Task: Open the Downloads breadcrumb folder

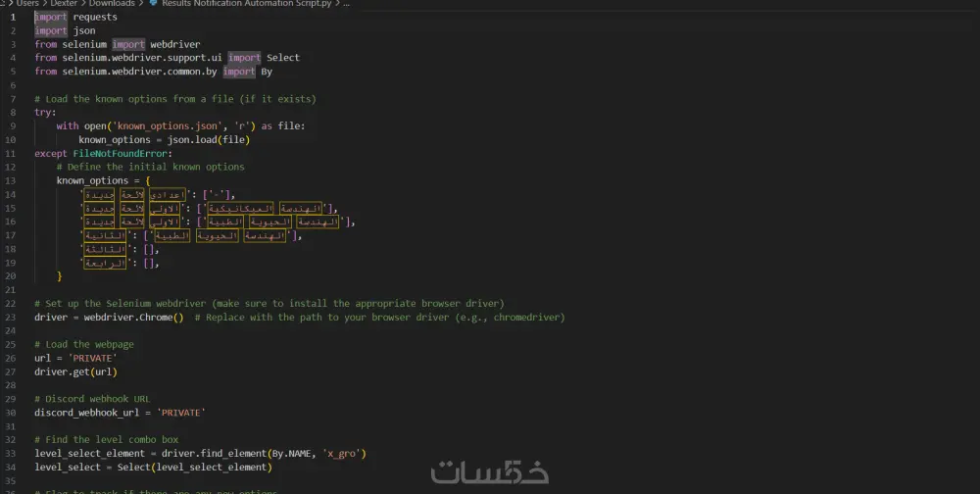Action: (112, 3)
